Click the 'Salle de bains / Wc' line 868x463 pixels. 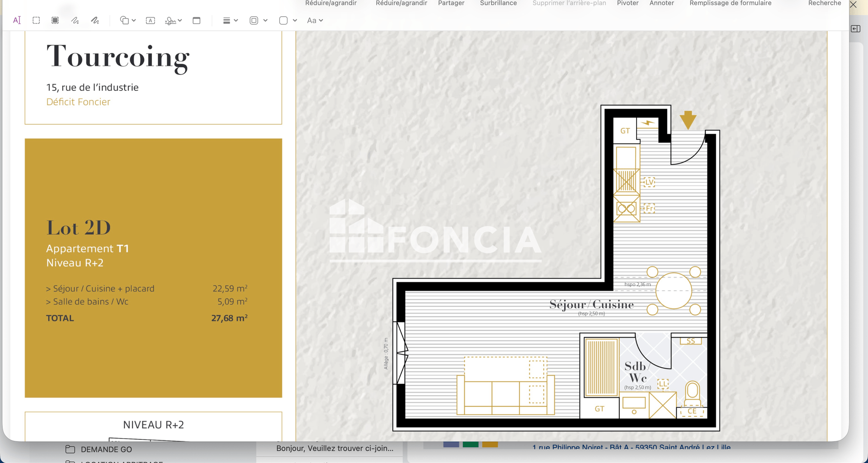[87, 302]
